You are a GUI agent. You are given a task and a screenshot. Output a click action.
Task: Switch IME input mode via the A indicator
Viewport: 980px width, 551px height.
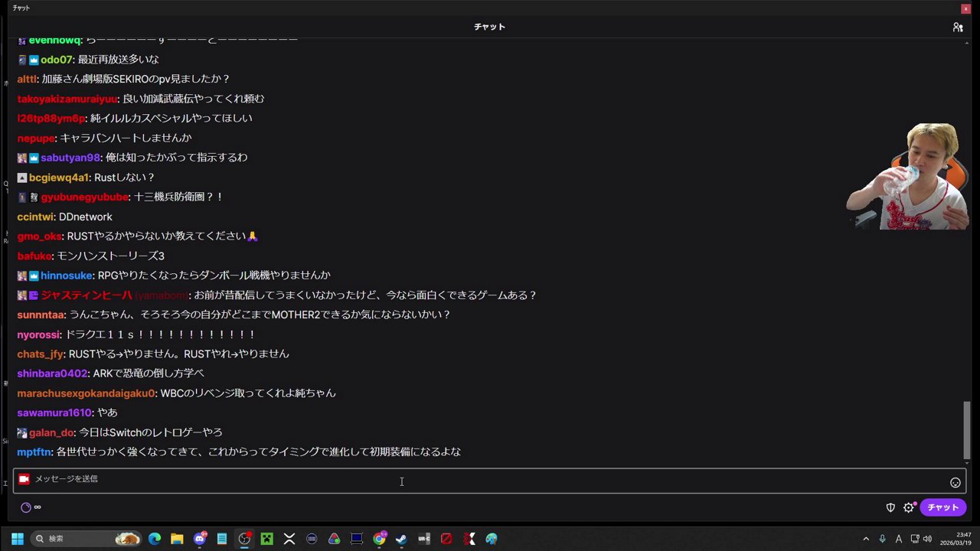coord(899,540)
